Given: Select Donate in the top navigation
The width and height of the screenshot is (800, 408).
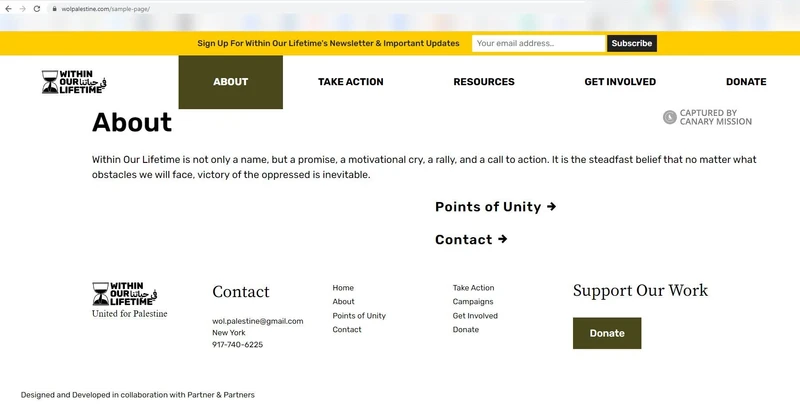Looking at the screenshot, I should [746, 82].
